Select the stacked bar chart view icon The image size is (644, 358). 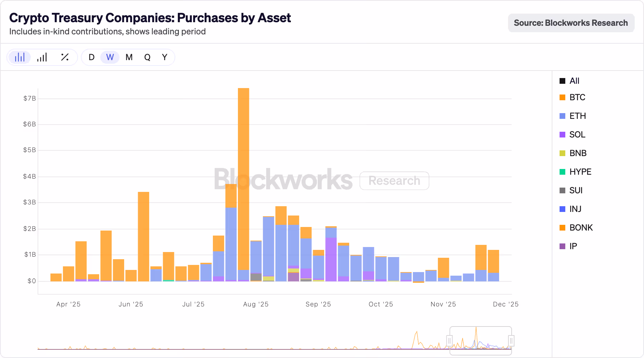click(x=20, y=57)
